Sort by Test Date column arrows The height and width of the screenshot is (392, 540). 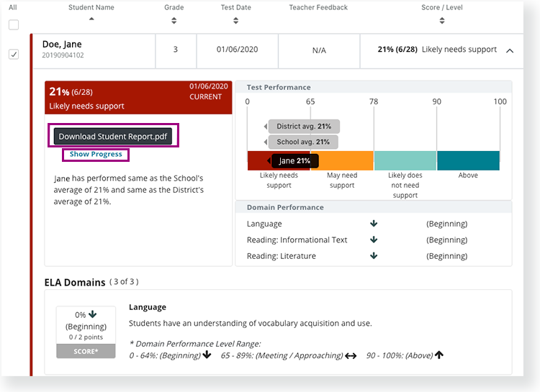coord(235,21)
